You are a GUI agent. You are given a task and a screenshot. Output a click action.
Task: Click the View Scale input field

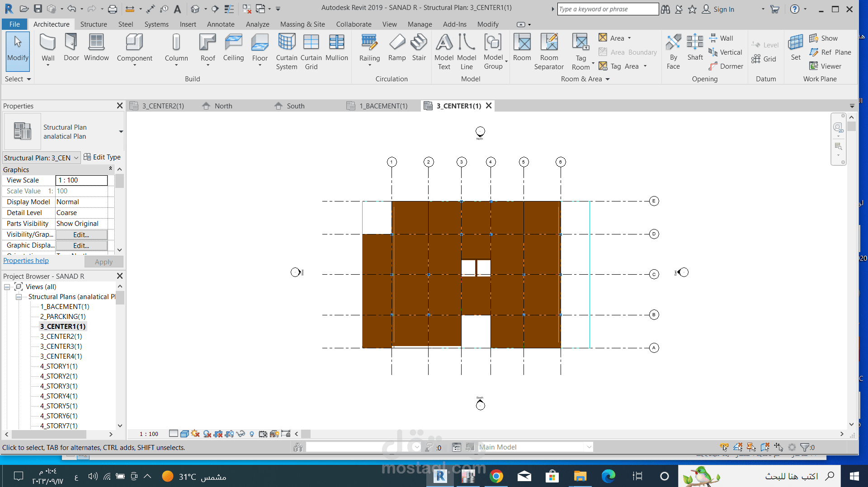pos(81,180)
